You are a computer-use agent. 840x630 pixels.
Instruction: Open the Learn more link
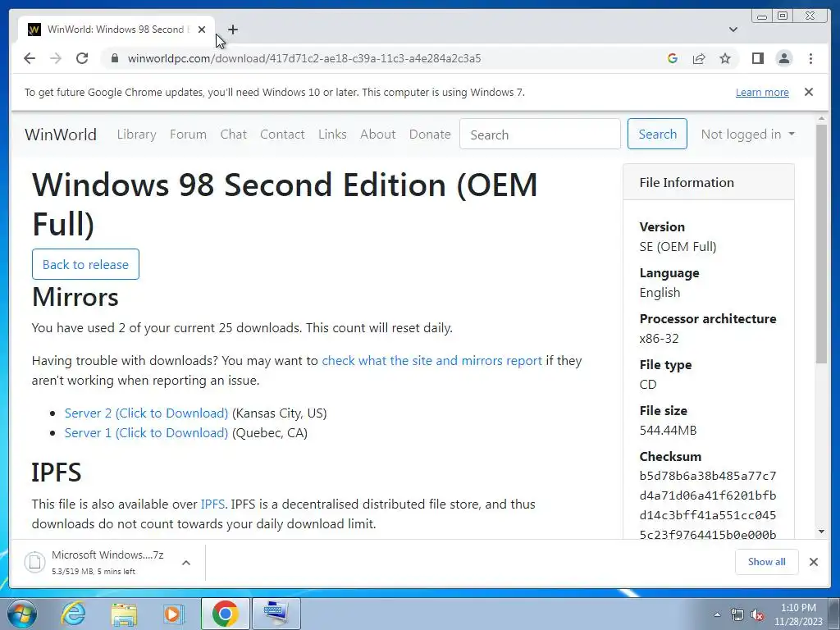762,92
